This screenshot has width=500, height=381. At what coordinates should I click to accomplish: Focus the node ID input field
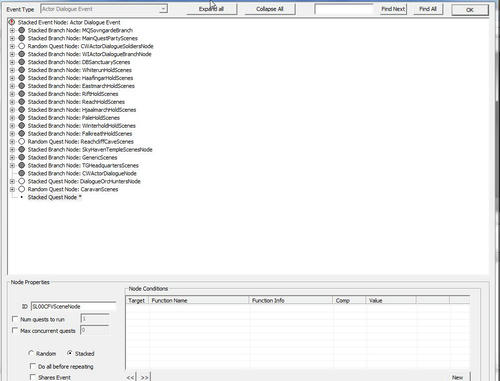[73, 306]
